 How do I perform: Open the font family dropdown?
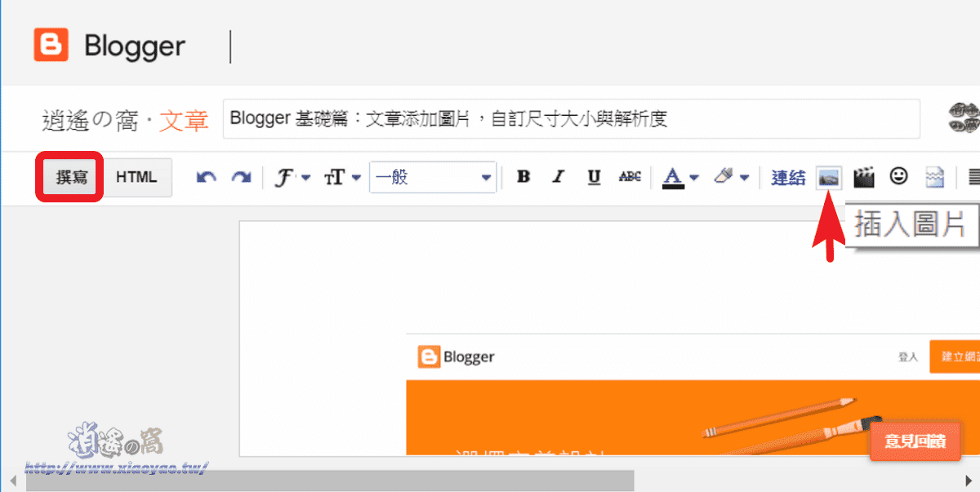click(292, 177)
